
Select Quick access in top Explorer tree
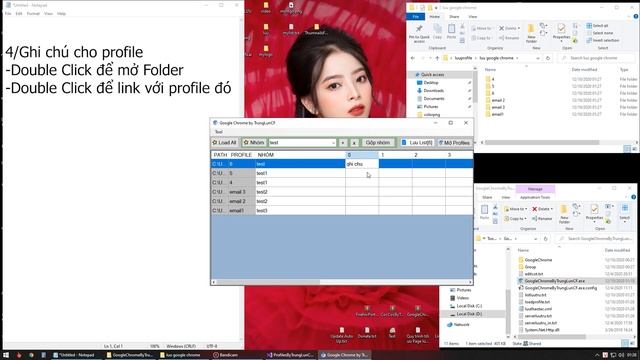[432, 75]
